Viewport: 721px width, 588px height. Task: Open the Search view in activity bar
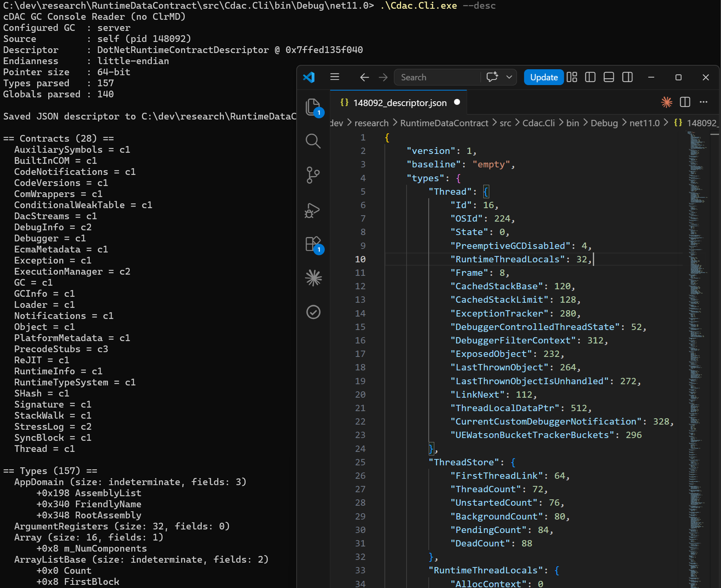(x=313, y=141)
